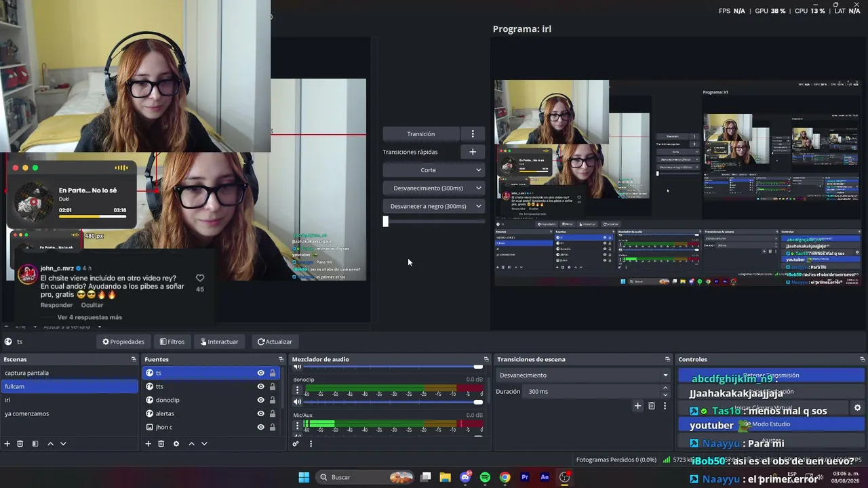Viewport: 868px width, 488px height.
Task: Open the Desvanecimiento scene transition combo box
Action: (x=583, y=375)
